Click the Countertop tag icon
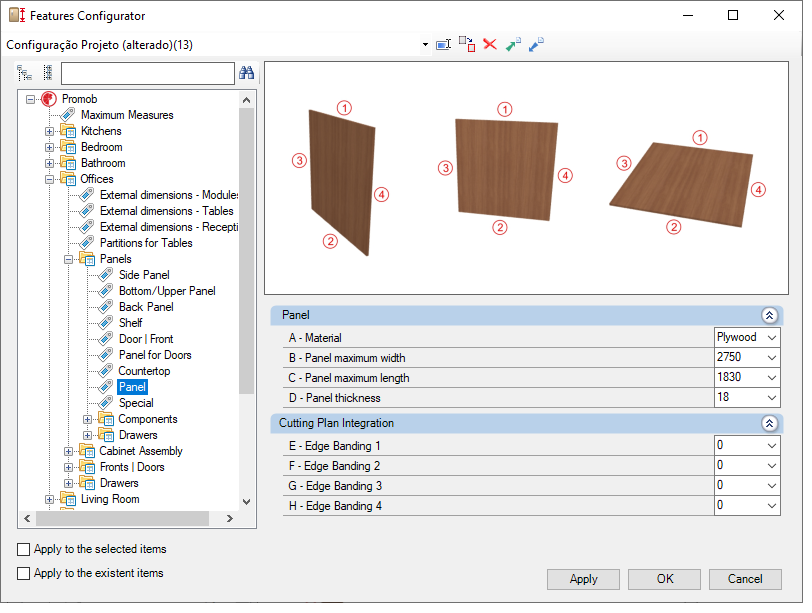 click(106, 370)
